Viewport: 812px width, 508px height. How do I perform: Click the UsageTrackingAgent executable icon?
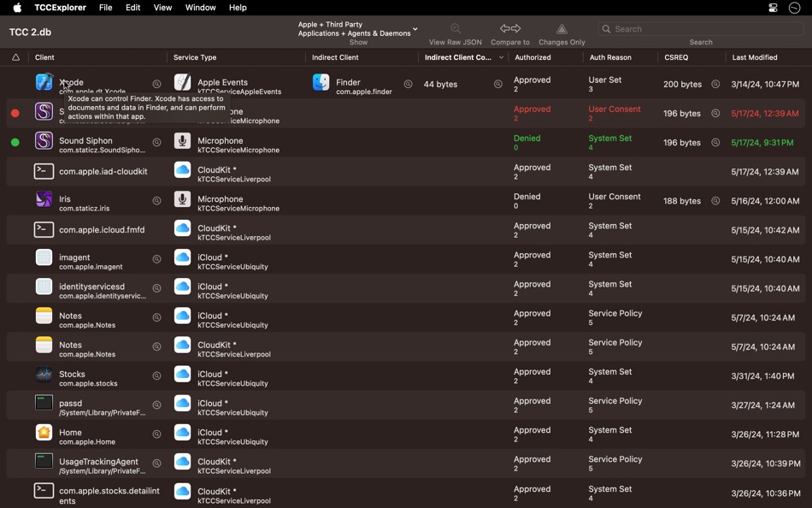tap(44, 461)
